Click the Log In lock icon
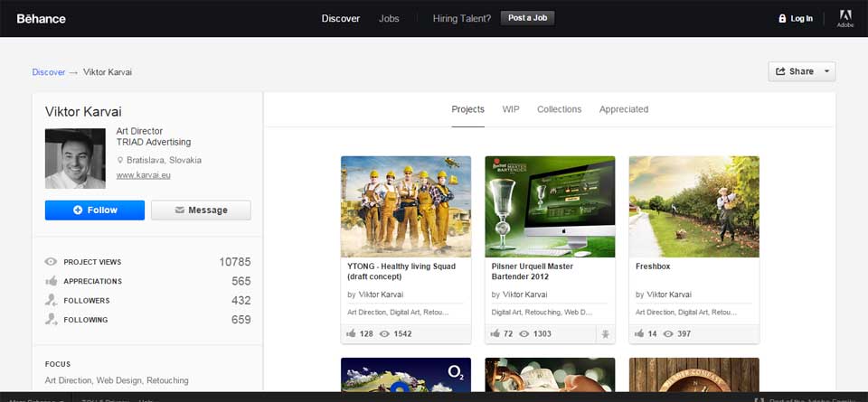This screenshot has width=868, height=402. coord(782,18)
